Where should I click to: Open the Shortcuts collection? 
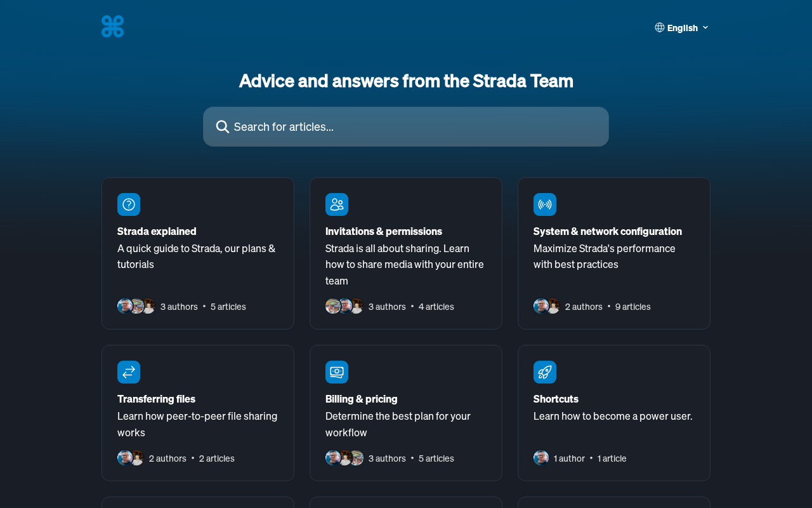point(556,399)
